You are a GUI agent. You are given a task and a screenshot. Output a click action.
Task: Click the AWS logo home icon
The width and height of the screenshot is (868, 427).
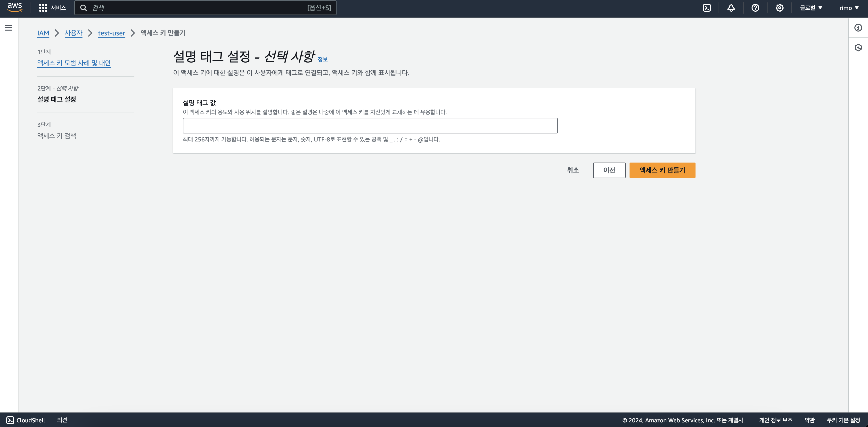[x=15, y=8]
